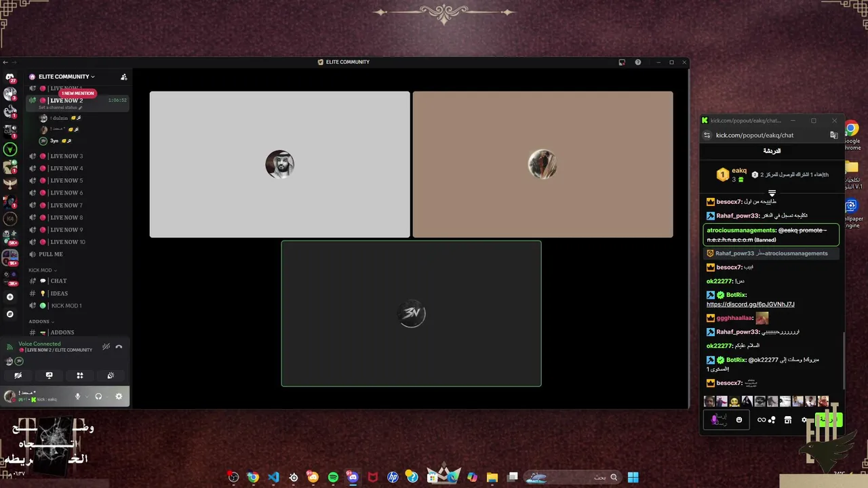Join LIVE NOW 5 voice channel
The width and height of the screenshot is (868, 488).
point(77,180)
